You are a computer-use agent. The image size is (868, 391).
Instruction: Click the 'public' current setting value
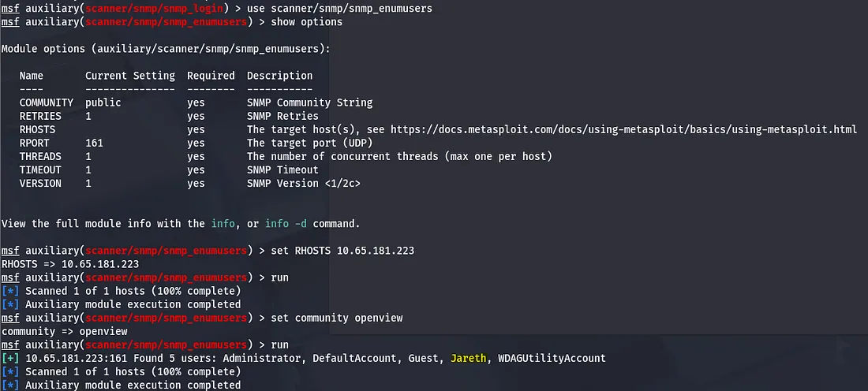pyautogui.click(x=103, y=102)
